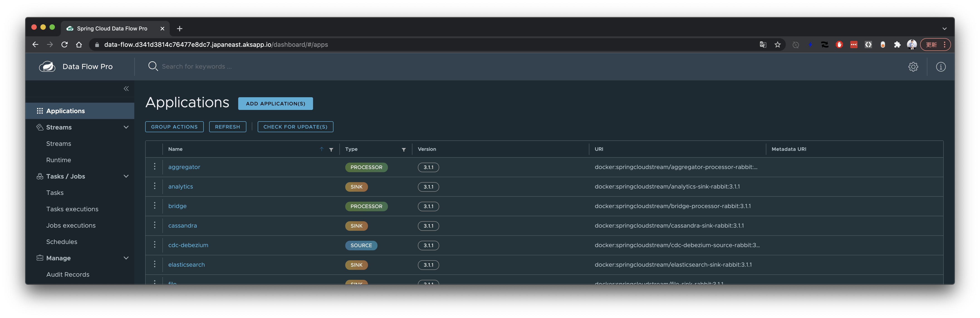Click the Search for keywords input field

(197, 67)
